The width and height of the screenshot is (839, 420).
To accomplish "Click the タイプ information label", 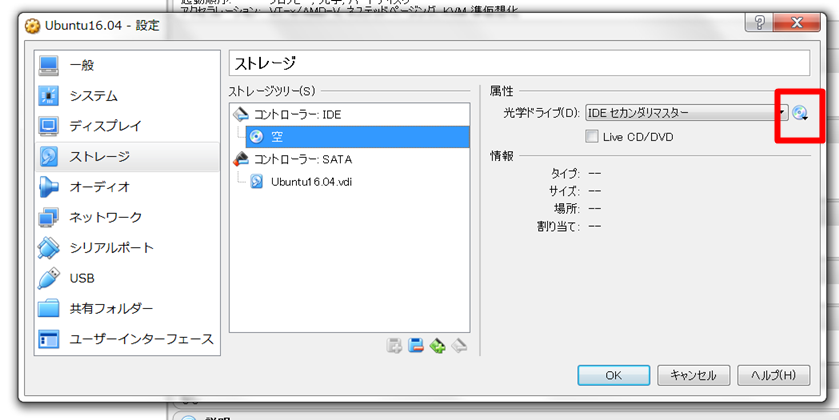I will coord(566,174).
